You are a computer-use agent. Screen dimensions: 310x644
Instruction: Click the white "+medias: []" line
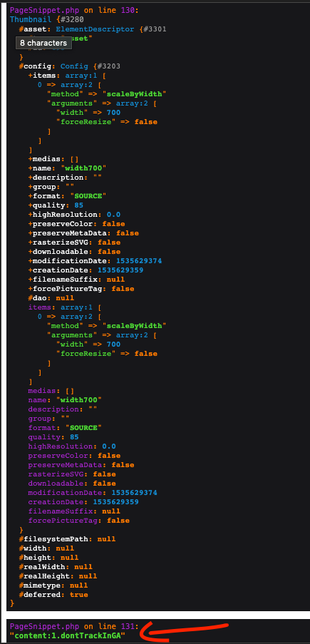53,159
